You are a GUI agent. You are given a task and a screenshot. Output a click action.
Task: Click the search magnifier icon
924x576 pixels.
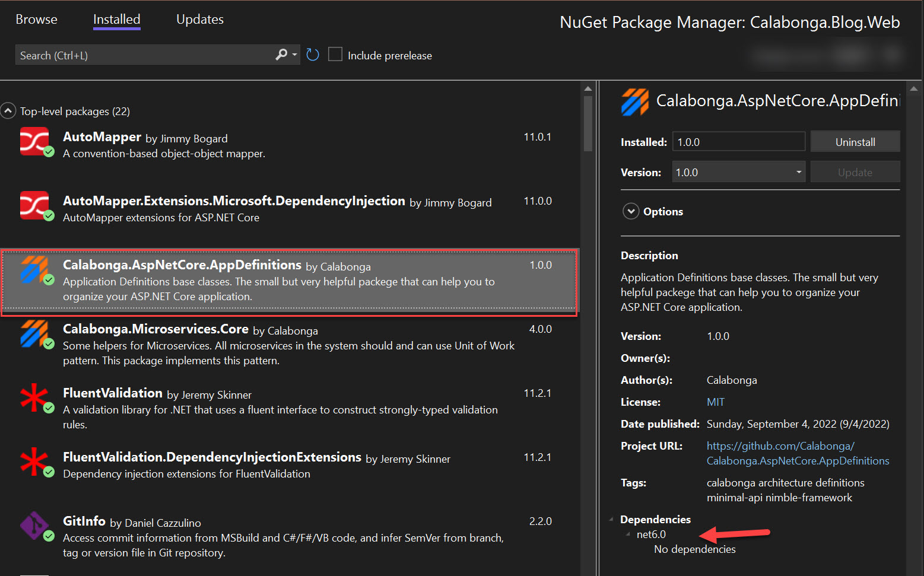click(x=281, y=55)
